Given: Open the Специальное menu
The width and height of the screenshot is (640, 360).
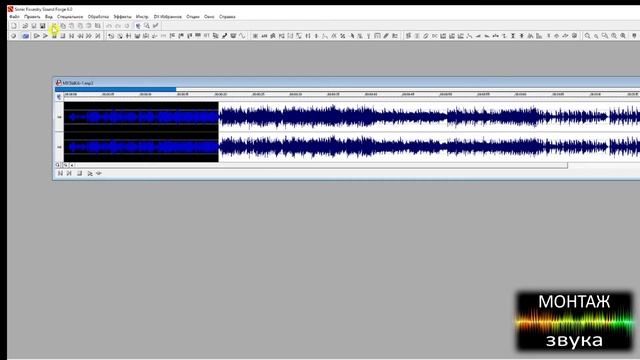Looking at the screenshot, I should pos(70,17).
